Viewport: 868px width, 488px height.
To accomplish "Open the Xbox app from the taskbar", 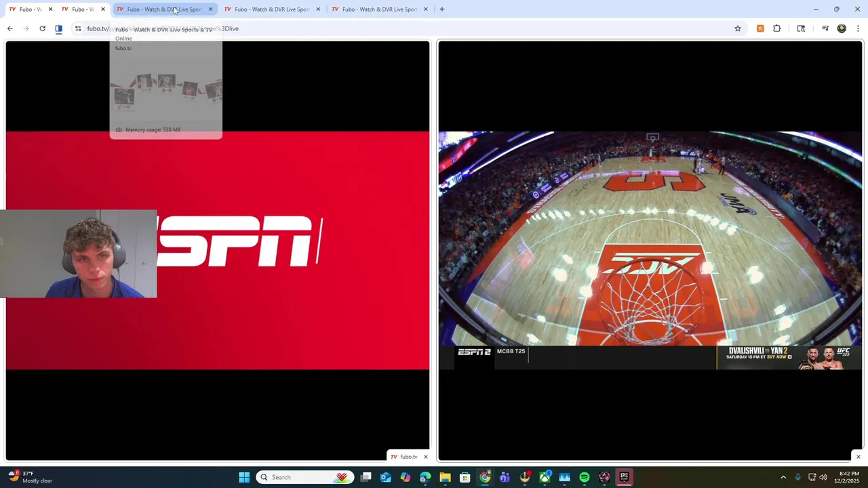I will (545, 477).
